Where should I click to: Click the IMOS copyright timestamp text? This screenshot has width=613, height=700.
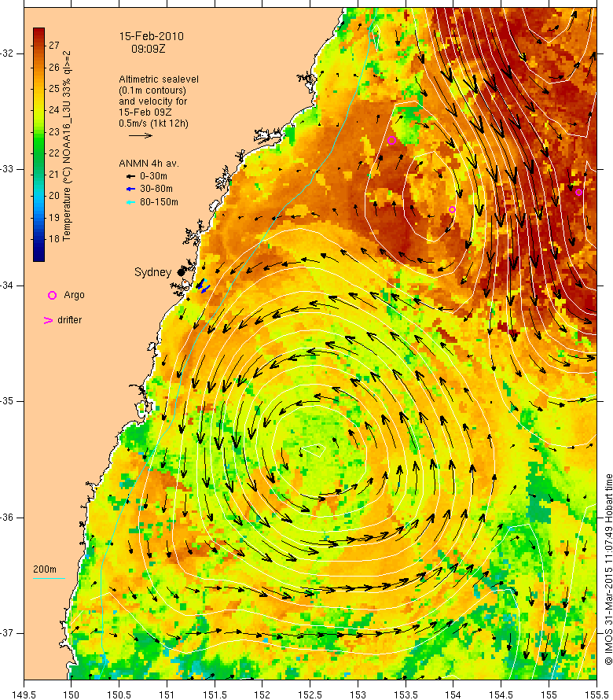608,569
